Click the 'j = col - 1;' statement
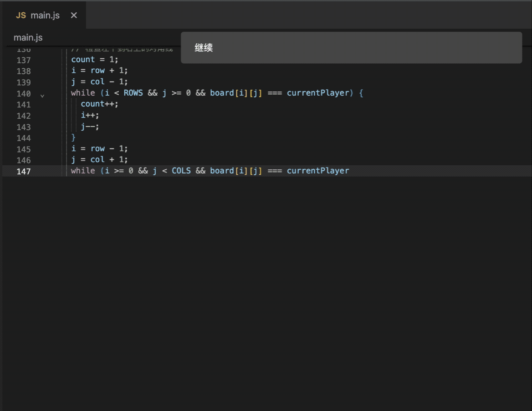 99,82
